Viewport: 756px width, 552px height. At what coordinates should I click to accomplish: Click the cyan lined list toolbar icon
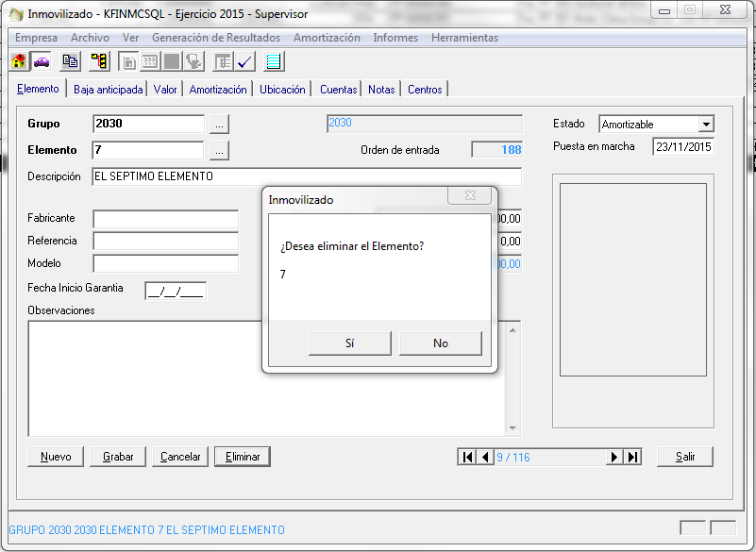[274, 62]
